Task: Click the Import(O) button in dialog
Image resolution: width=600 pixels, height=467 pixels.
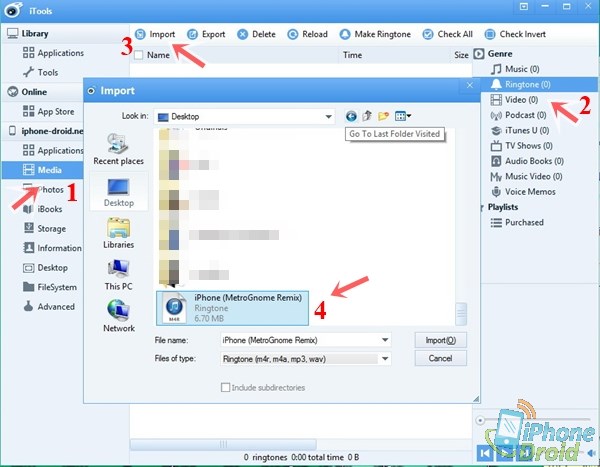Action: coord(440,340)
